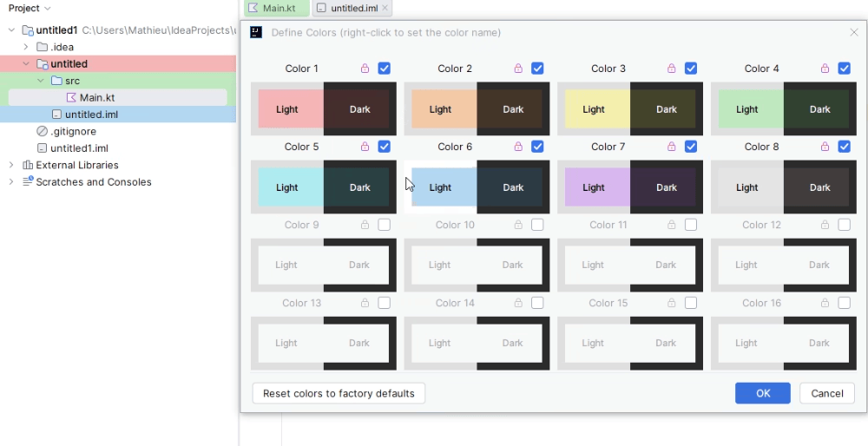
Task: Confirm with the OK button
Action: (763, 393)
